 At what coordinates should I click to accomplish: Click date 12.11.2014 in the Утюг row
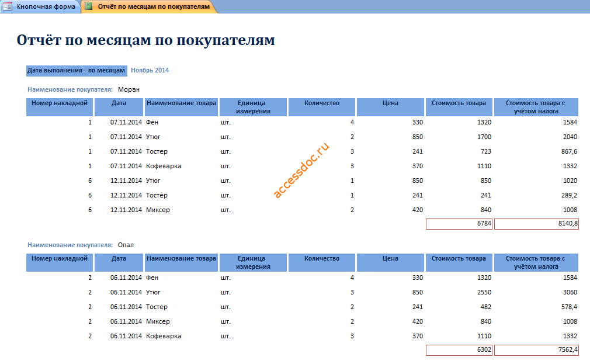[x=126, y=181]
